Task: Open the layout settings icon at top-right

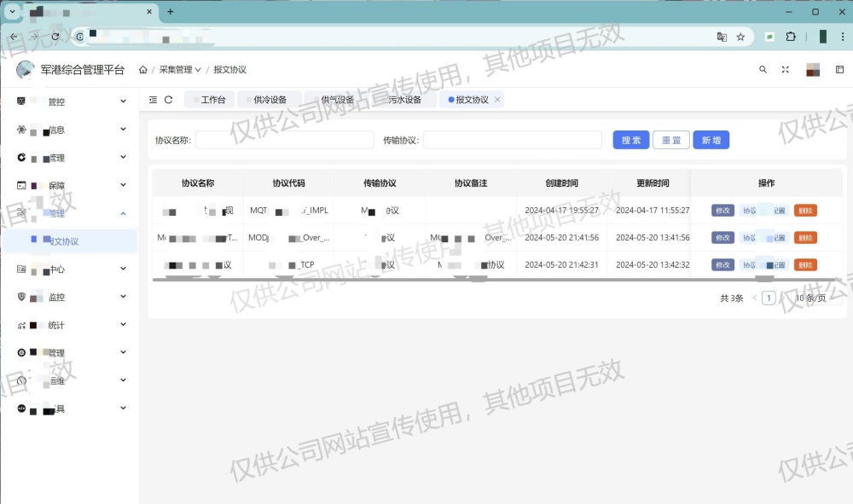Action: [x=839, y=70]
